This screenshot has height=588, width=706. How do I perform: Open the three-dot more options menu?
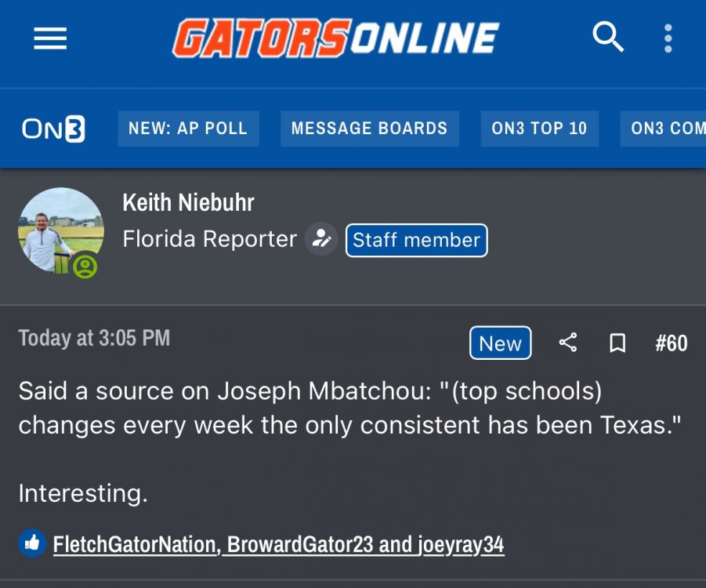point(668,38)
